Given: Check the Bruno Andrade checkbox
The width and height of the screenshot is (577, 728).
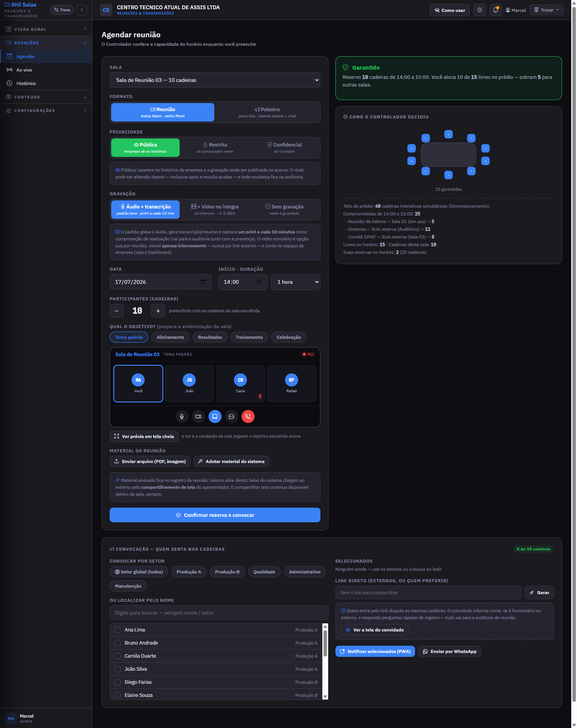Looking at the screenshot, I should click(x=118, y=643).
